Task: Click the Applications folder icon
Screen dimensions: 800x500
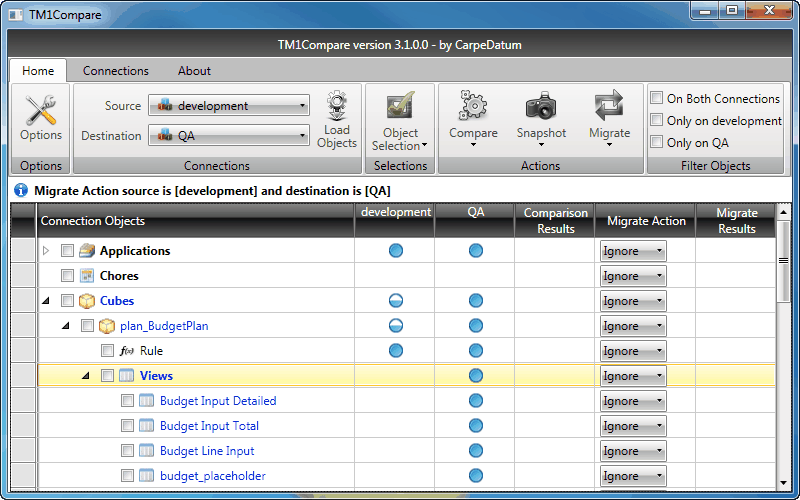Action: [x=87, y=251]
